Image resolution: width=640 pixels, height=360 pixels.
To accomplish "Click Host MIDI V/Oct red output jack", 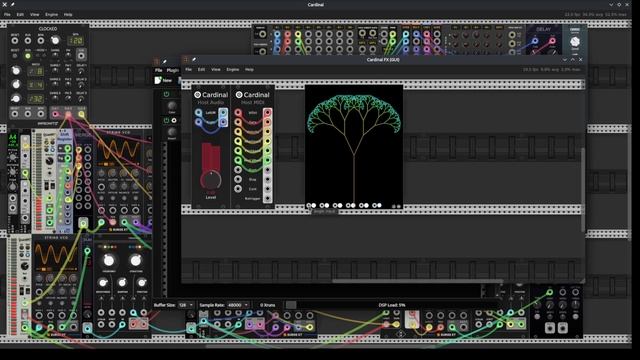I will pos(267,113).
